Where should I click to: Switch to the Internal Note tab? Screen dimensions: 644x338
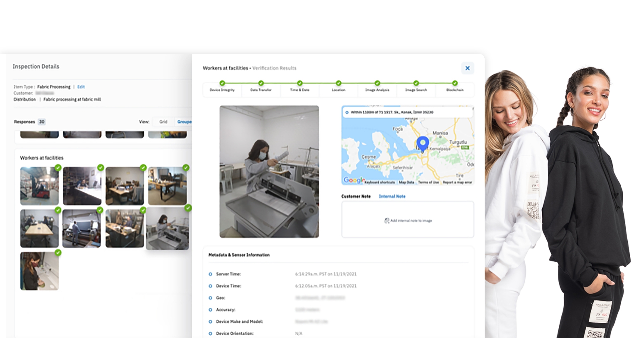(392, 196)
